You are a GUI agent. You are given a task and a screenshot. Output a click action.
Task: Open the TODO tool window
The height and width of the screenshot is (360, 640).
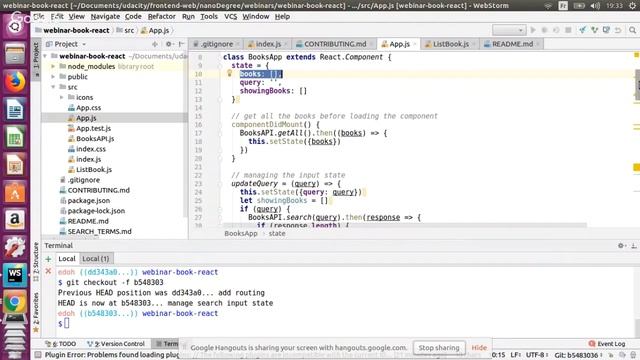[x=60, y=344]
